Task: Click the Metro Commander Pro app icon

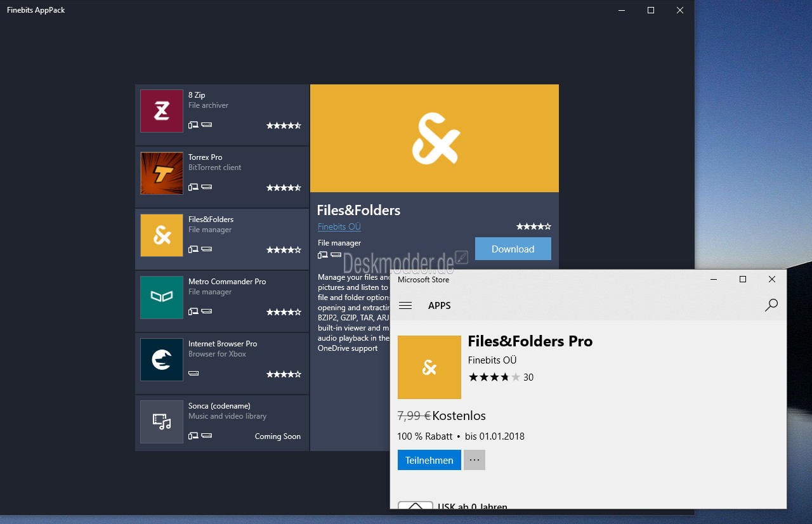Action: pyautogui.click(x=162, y=298)
